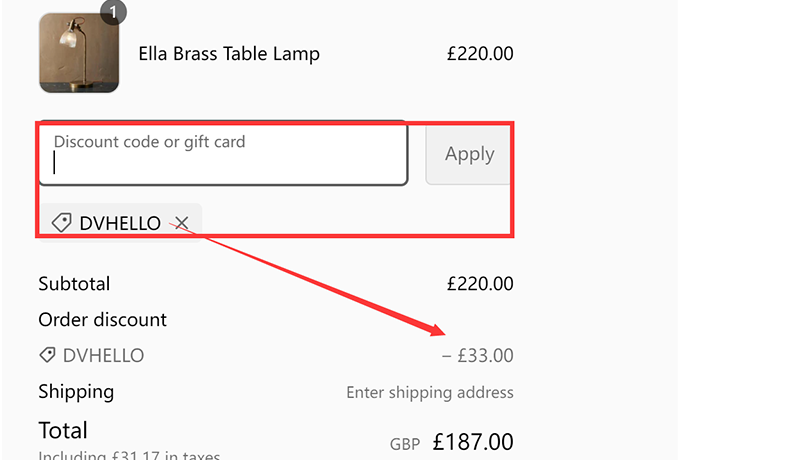The image size is (800, 460).
Task: Click the GBP currency label
Action: coord(406,443)
